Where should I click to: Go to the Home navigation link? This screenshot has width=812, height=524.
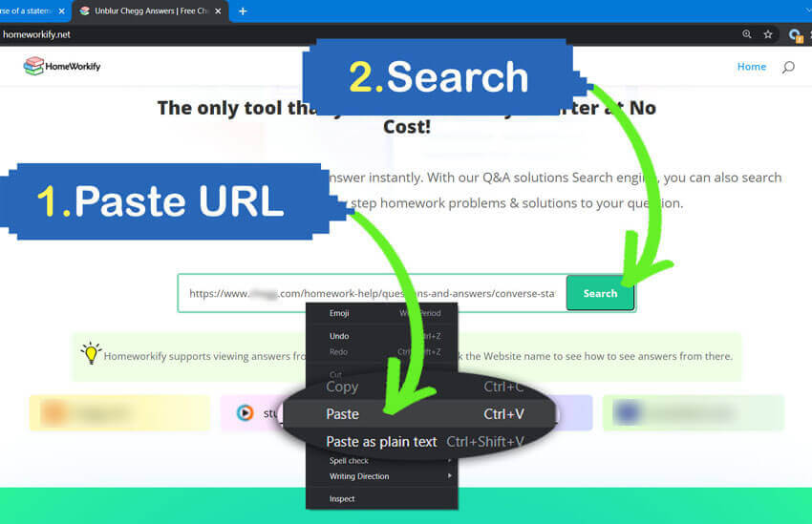pyautogui.click(x=752, y=67)
